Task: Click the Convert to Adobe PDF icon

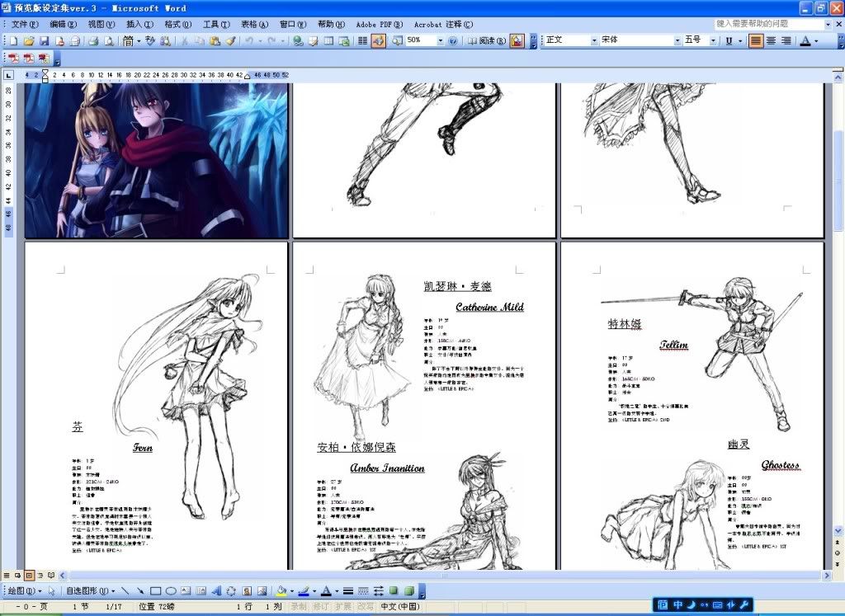Action: pyautogui.click(x=13, y=59)
